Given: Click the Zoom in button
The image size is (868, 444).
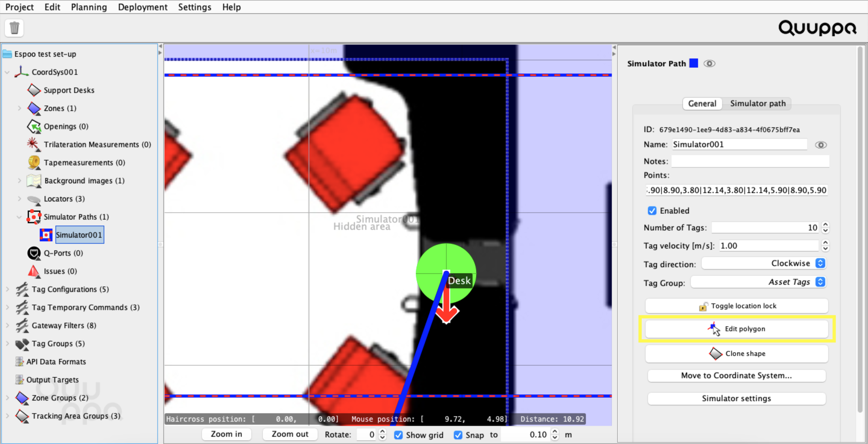Looking at the screenshot, I should (226, 434).
